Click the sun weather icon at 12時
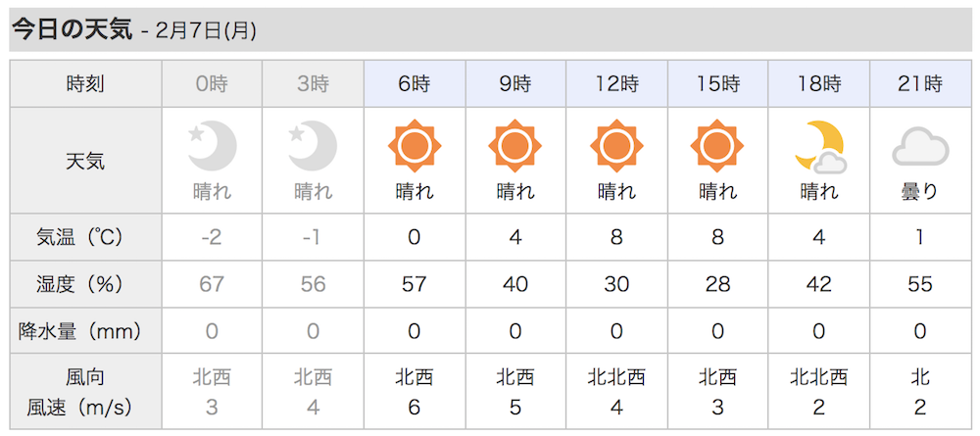Viewport: 980px width, 436px height. pyautogui.click(x=616, y=147)
